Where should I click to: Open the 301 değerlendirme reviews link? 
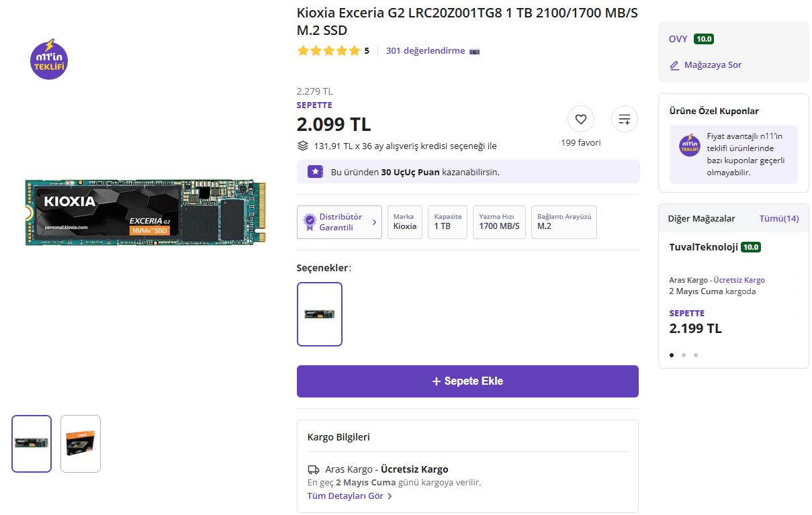(x=425, y=50)
